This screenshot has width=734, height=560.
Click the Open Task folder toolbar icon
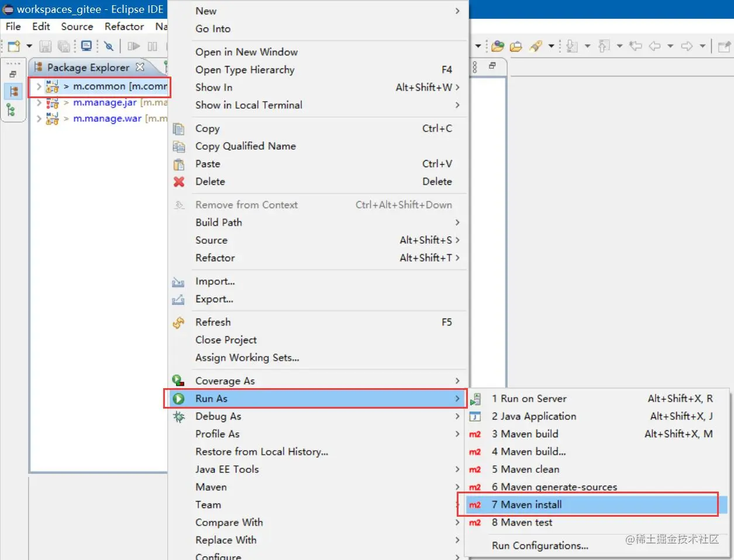(x=516, y=46)
